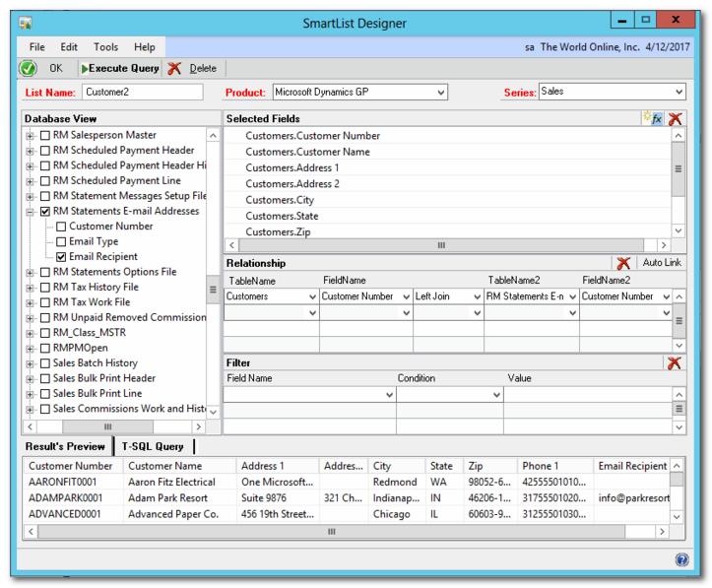Click the Advanced Paper Co. result cell

[173, 514]
